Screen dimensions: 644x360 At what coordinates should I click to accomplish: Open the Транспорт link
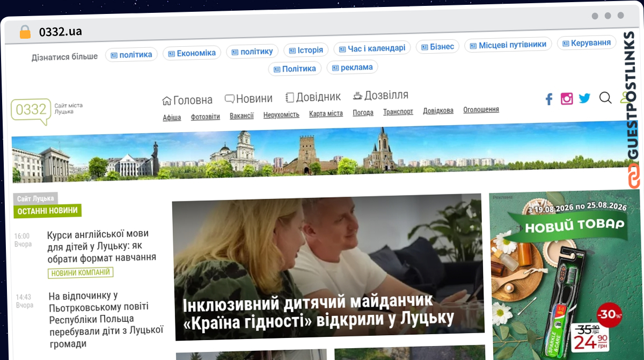(x=398, y=112)
